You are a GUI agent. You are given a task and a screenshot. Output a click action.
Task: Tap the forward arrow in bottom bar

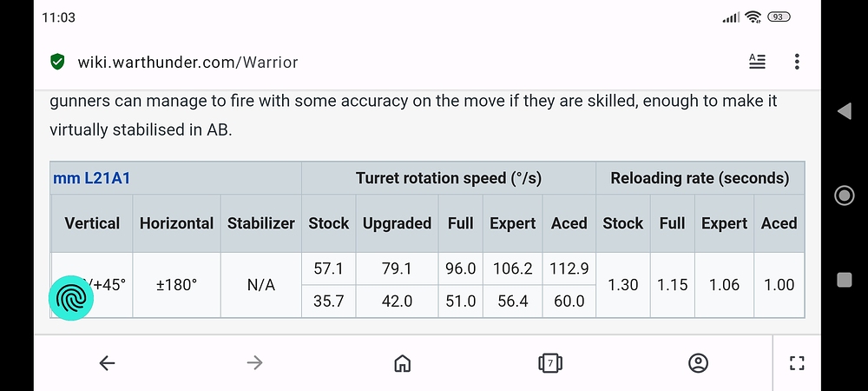point(254,363)
